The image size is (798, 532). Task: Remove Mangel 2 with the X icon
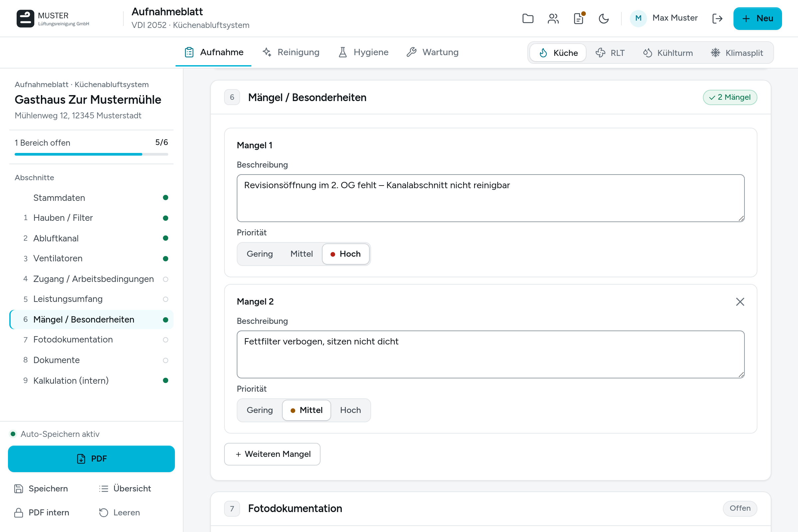[740, 302]
